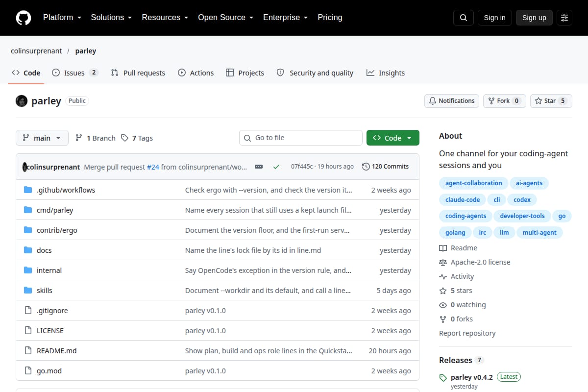Click the docs folder icon
This screenshot has height=392, width=588.
coord(28,250)
